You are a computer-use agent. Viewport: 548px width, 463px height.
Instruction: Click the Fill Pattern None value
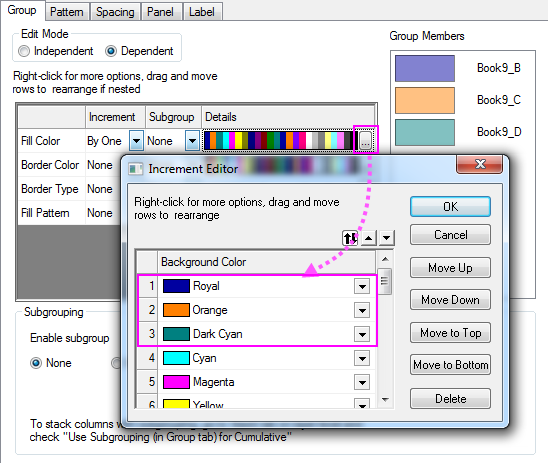pyautogui.click(x=100, y=213)
